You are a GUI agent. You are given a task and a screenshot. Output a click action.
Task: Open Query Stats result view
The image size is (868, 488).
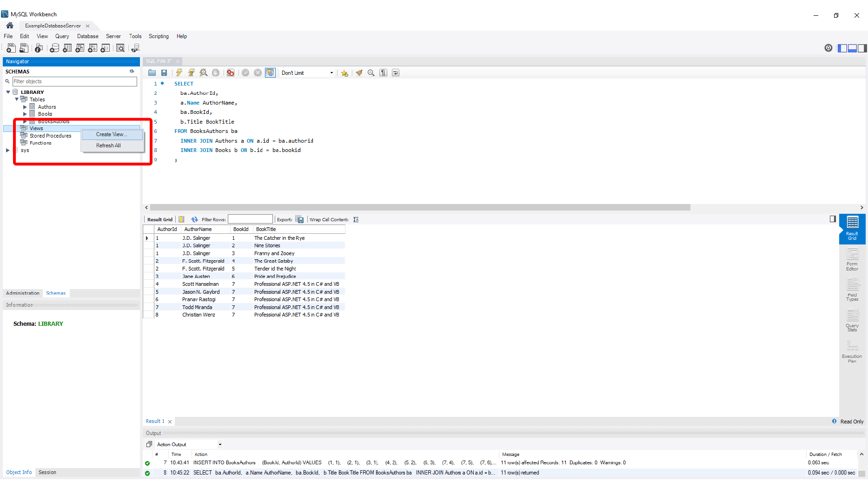852,321
